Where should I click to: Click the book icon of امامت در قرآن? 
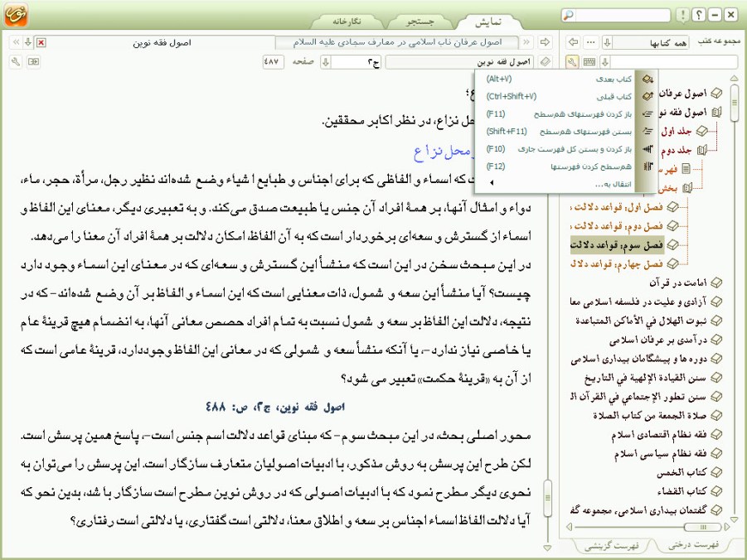pos(715,282)
